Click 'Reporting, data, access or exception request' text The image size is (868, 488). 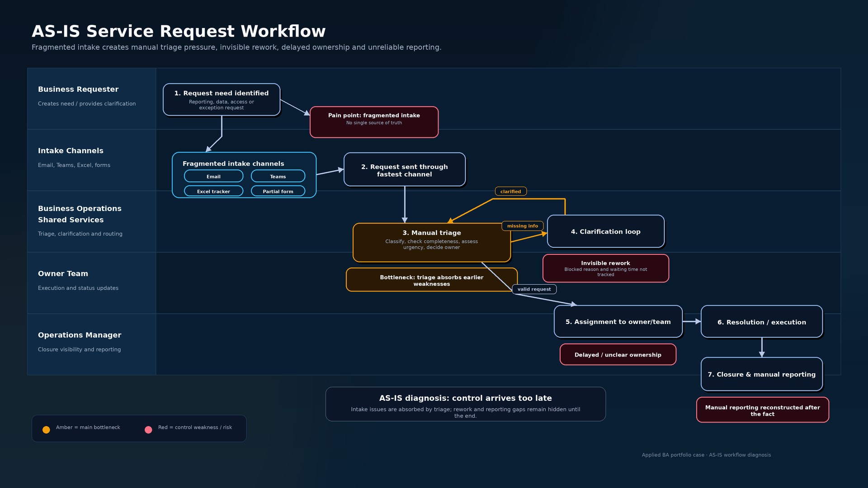222,105
